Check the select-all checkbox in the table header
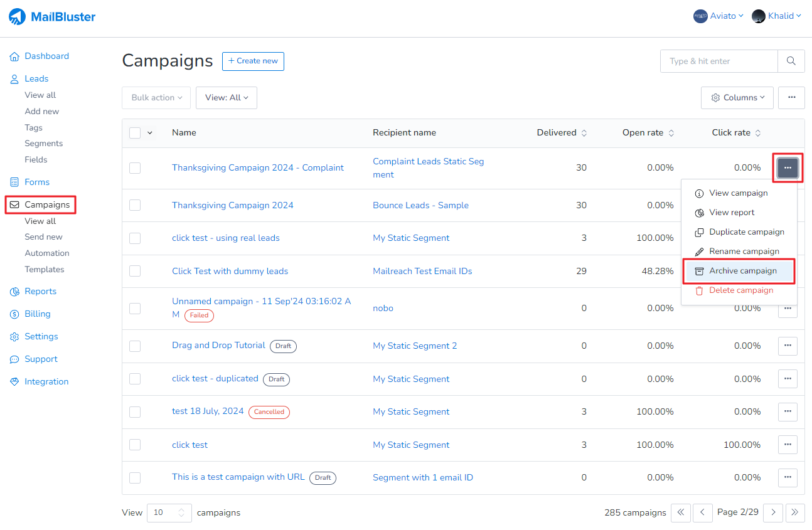Screen dimensions: 812x530 pyautogui.click(x=135, y=132)
